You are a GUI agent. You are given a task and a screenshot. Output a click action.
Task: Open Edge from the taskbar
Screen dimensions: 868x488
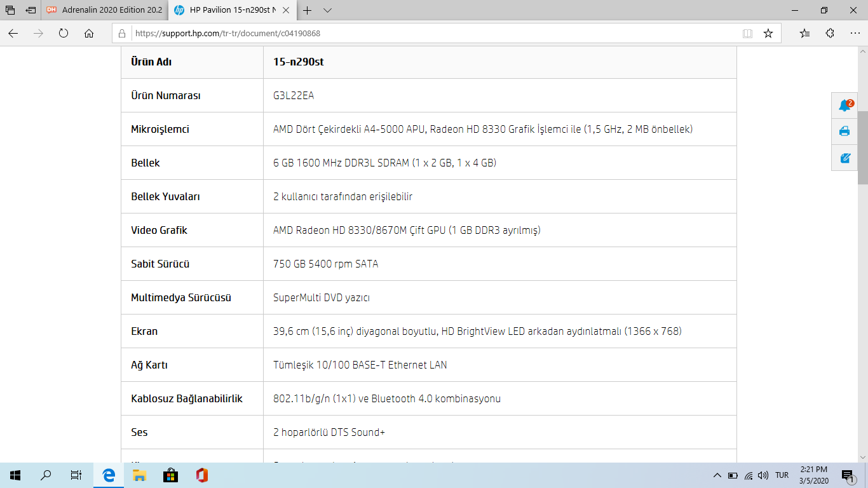pyautogui.click(x=109, y=475)
